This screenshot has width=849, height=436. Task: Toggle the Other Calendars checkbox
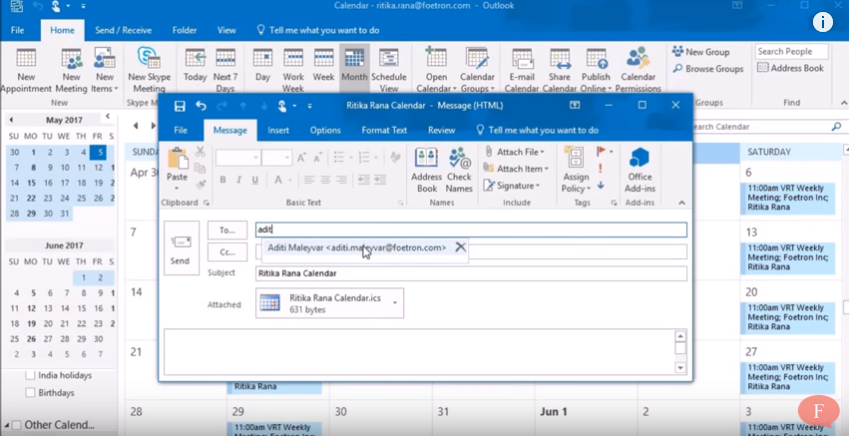click(x=16, y=425)
